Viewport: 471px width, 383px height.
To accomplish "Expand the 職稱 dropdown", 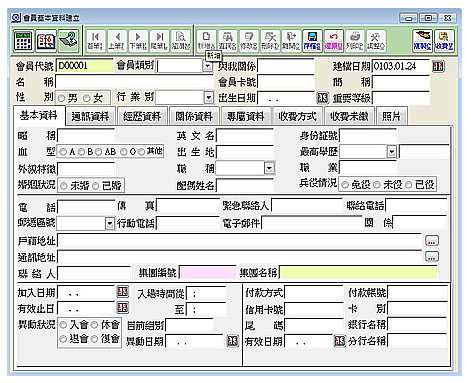I will (x=269, y=168).
